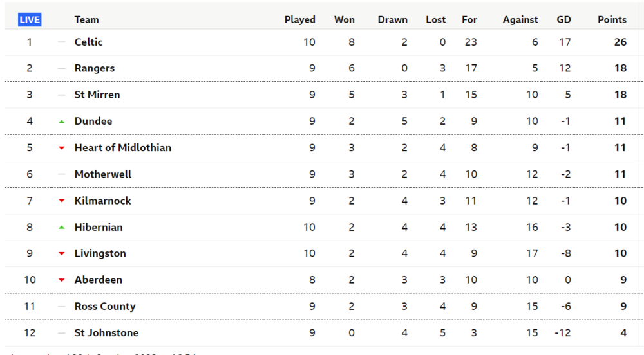Screen dimensions: 644x355
Task: Open the Celtic team link
Action: 88,42
